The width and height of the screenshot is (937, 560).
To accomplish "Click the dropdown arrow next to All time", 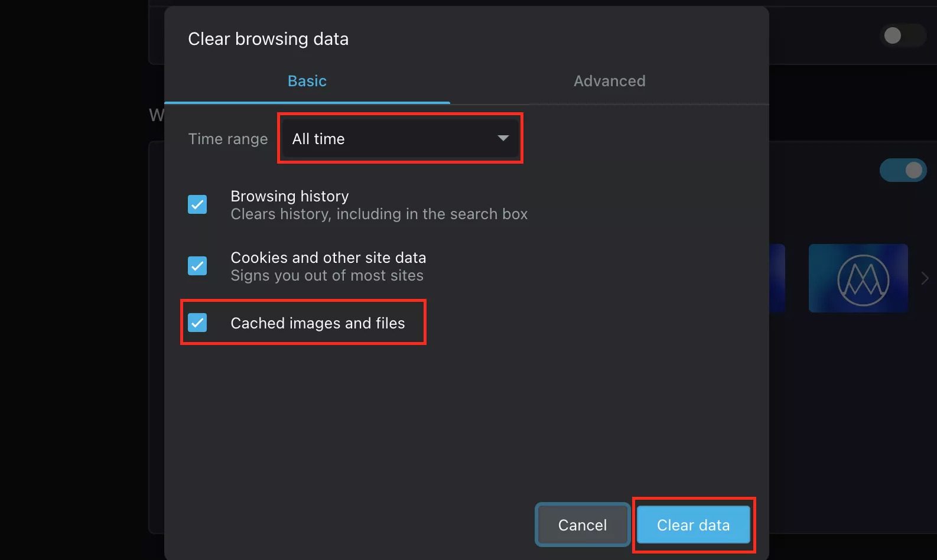I will pos(503,138).
